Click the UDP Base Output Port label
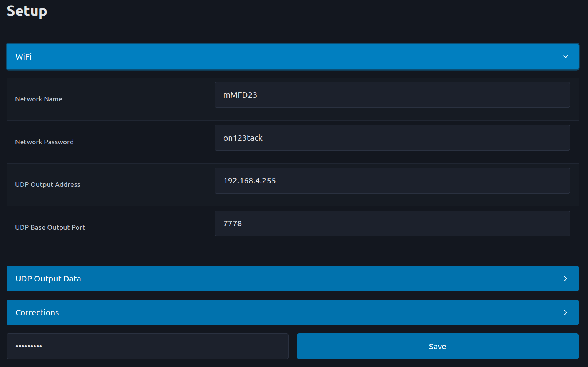This screenshot has height=367, width=588. click(50, 227)
